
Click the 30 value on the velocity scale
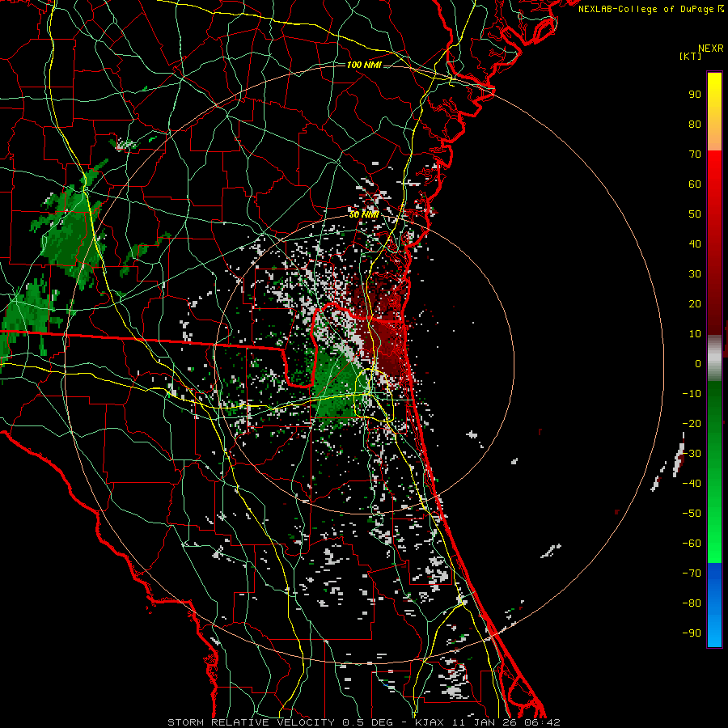tap(695, 274)
